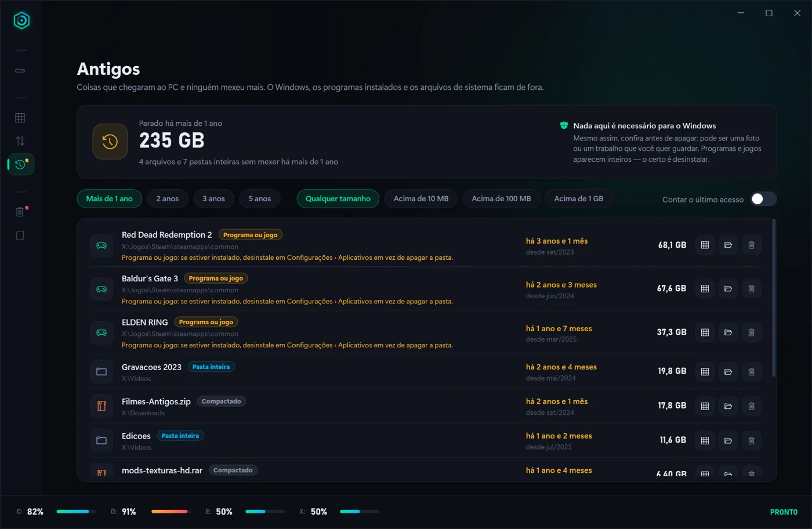Viewport: 812px width, 529px height.
Task: Open the trash sidebar section
Action: (20, 212)
